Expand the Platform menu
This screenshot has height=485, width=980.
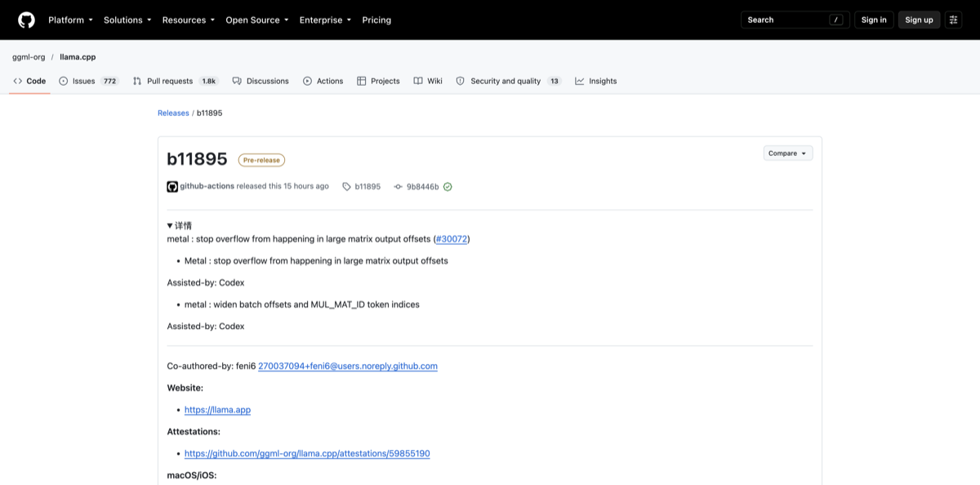[x=70, y=20]
